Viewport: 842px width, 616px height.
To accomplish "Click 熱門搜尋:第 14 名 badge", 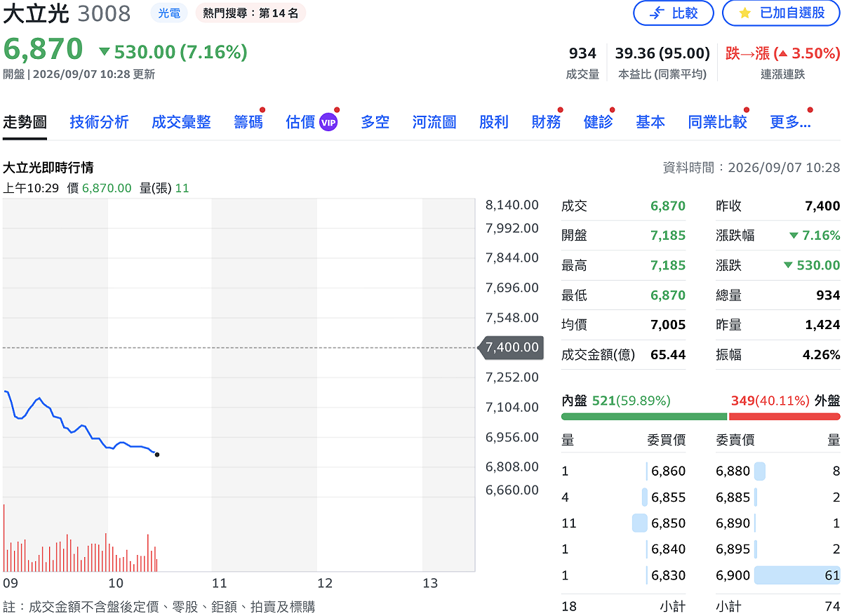I will click(x=250, y=13).
